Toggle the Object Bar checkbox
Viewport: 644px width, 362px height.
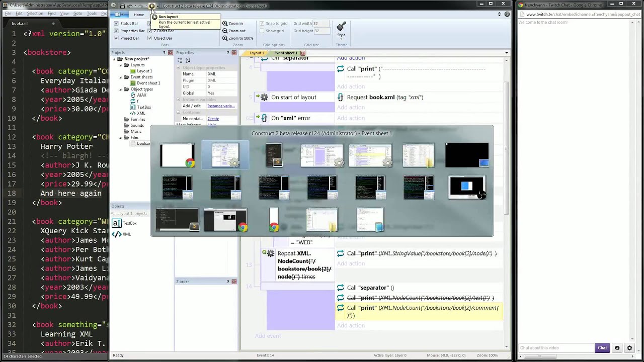pos(150,38)
